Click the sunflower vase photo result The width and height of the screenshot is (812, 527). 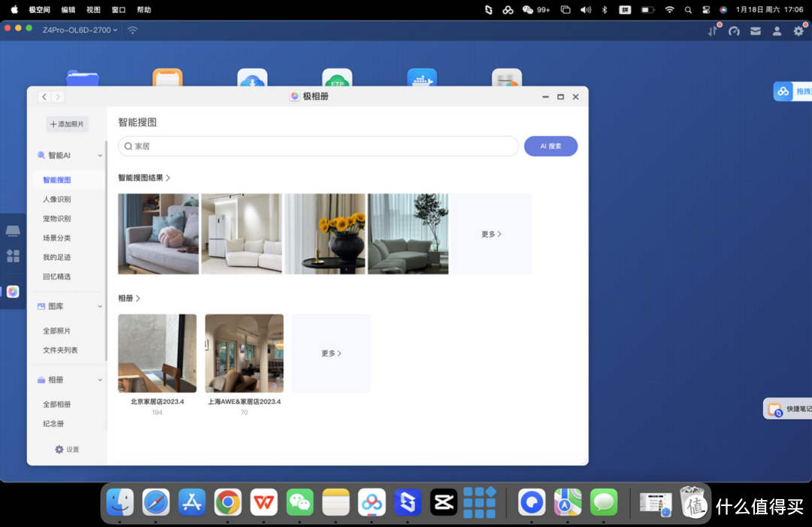pyautogui.click(x=325, y=234)
